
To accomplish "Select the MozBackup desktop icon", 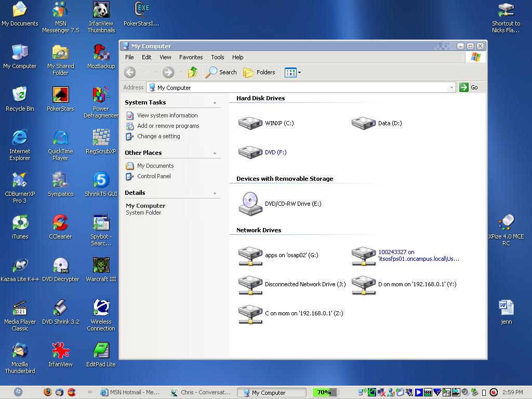I will coord(101,56).
